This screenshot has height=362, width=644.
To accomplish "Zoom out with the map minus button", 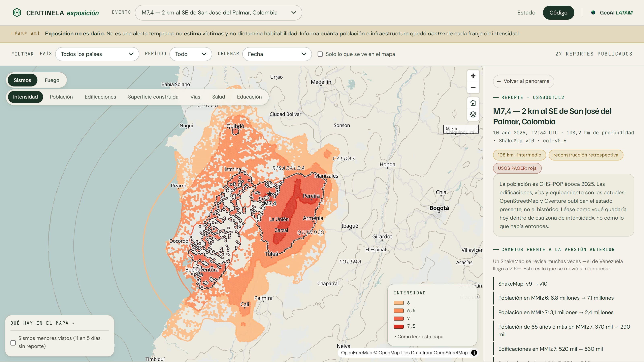I will [473, 88].
